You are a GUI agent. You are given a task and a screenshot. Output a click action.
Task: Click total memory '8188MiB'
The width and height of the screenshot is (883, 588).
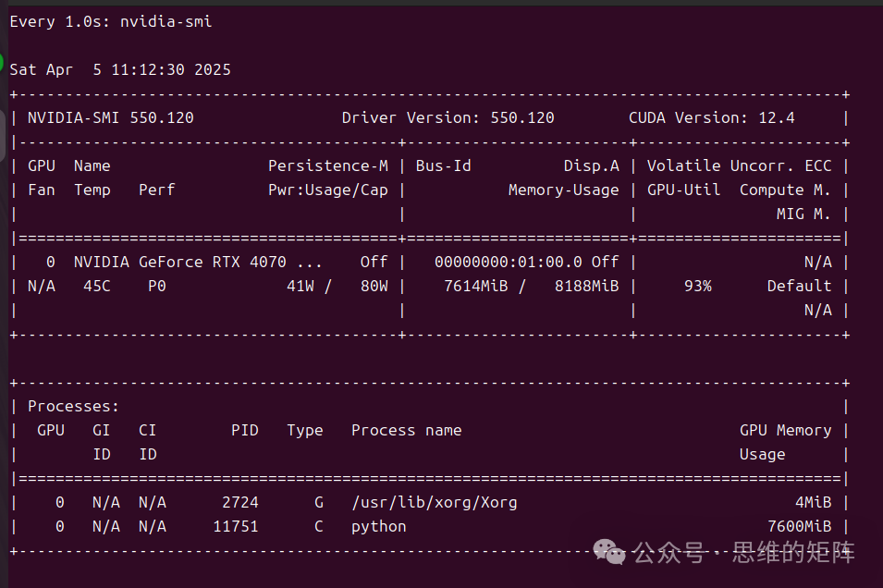(587, 286)
